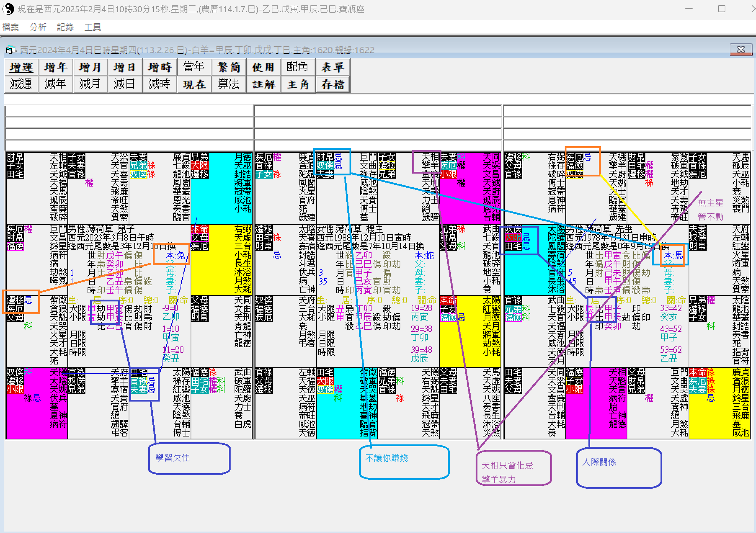Open the 記錄 menu
The width and height of the screenshot is (756, 533).
[65, 27]
